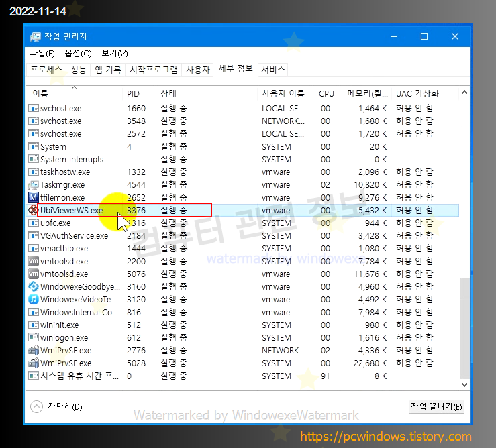This screenshot has height=448, width=496.
Task: Select svchost.exe row name PID 2572
Action: 60,134
